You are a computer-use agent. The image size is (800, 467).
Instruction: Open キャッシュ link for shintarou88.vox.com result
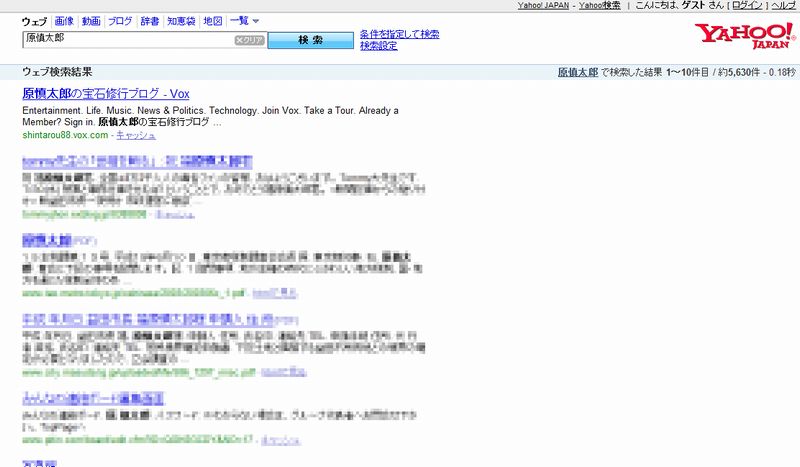(x=136, y=135)
